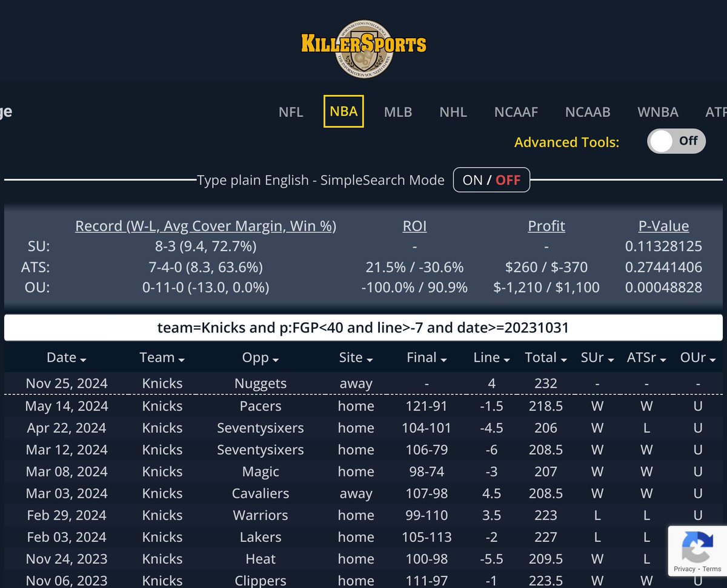
Task: Open the MLB tab
Action: [x=398, y=112]
